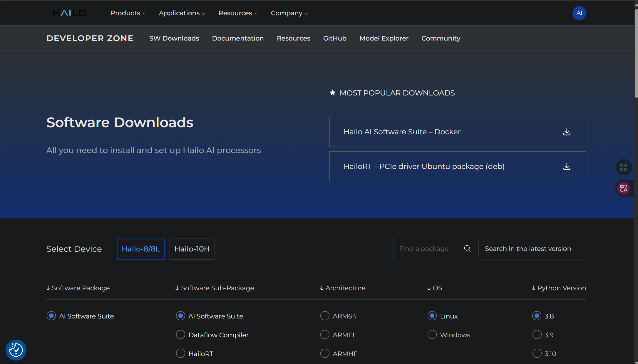Choose ARMEL architecture

pos(325,335)
